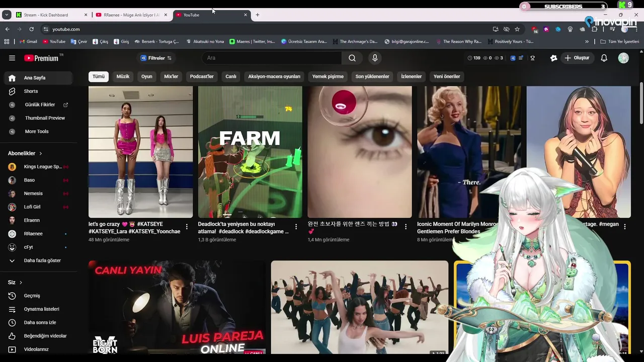644x362 pixels.
Task: Open the site info icon beside youtube.com
Action: click(x=46, y=29)
